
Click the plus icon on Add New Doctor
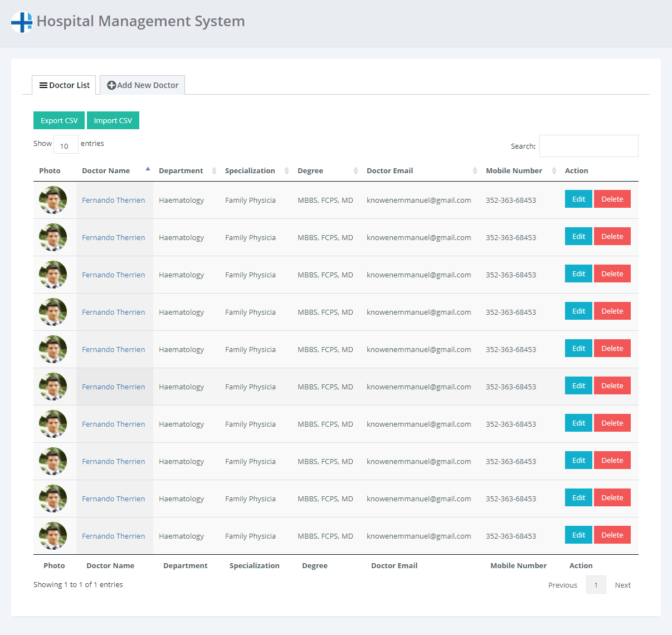pyautogui.click(x=111, y=85)
